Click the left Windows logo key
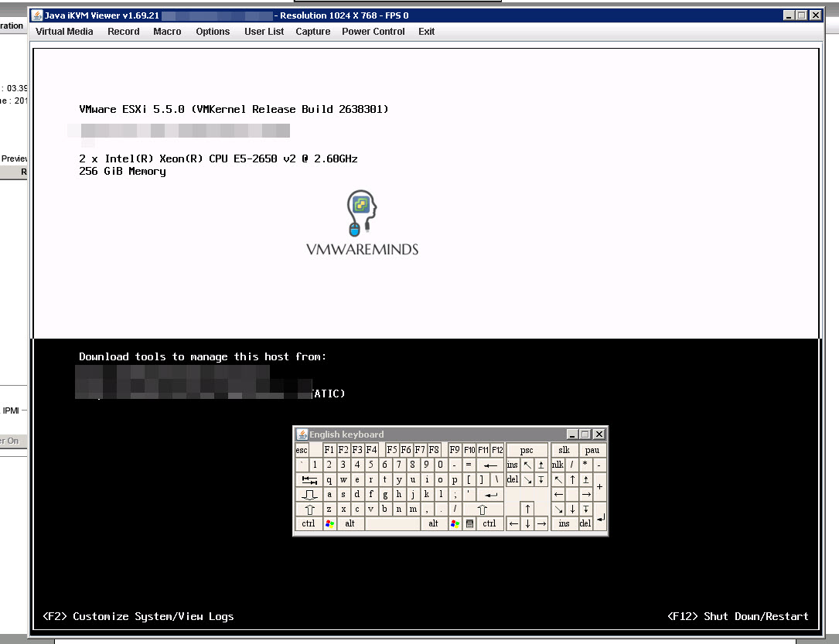839x644 pixels. point(329,523)
